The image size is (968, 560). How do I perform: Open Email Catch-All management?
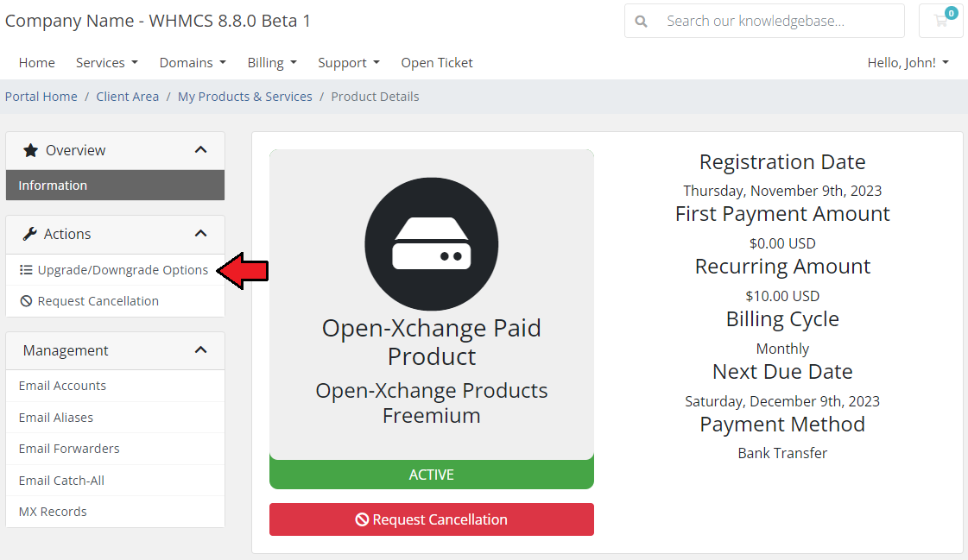coord(116,481)
